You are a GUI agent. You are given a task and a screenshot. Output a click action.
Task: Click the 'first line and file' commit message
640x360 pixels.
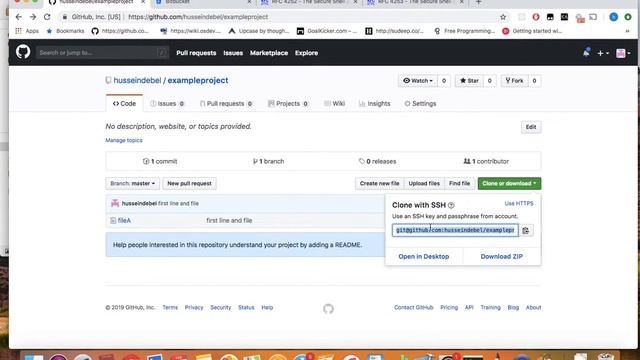[178, 203]
